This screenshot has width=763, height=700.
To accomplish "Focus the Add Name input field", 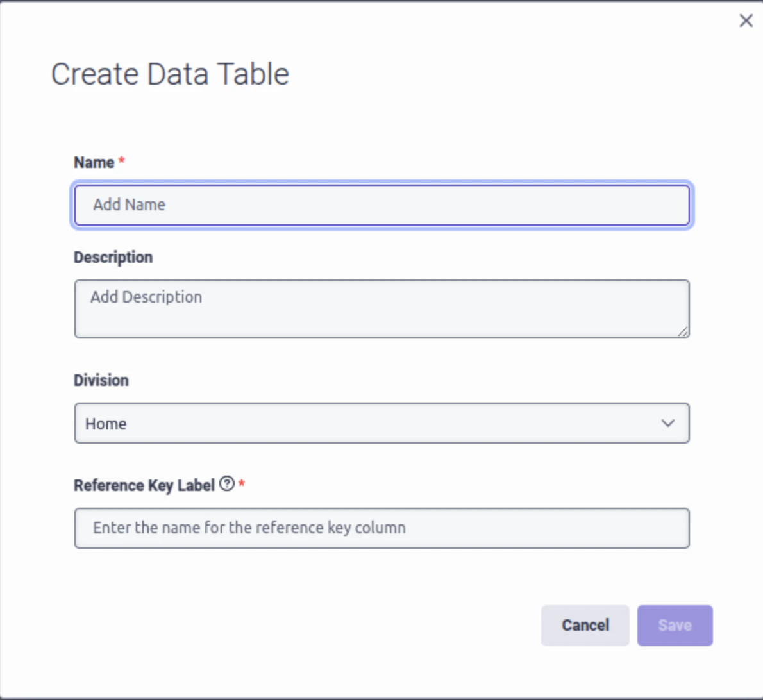I will 382,204.
